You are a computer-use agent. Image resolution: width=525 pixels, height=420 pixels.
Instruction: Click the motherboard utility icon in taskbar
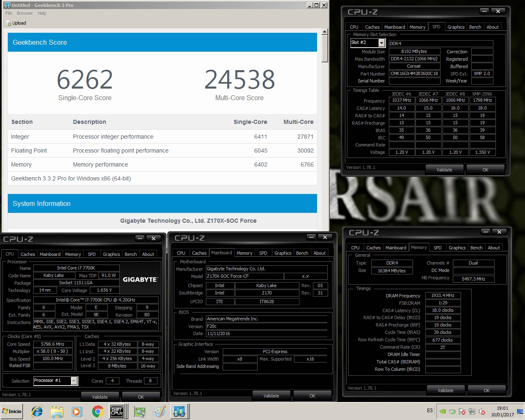tap(139, 411)
